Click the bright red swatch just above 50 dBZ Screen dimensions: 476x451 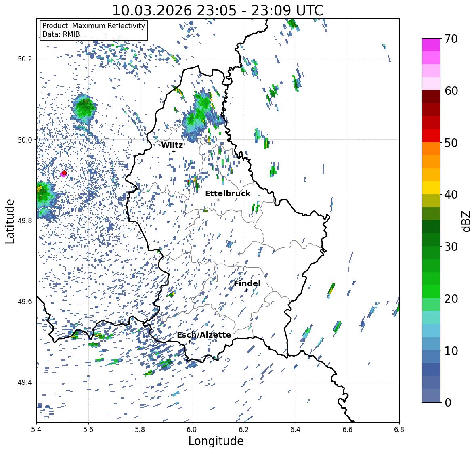[431, 136]
